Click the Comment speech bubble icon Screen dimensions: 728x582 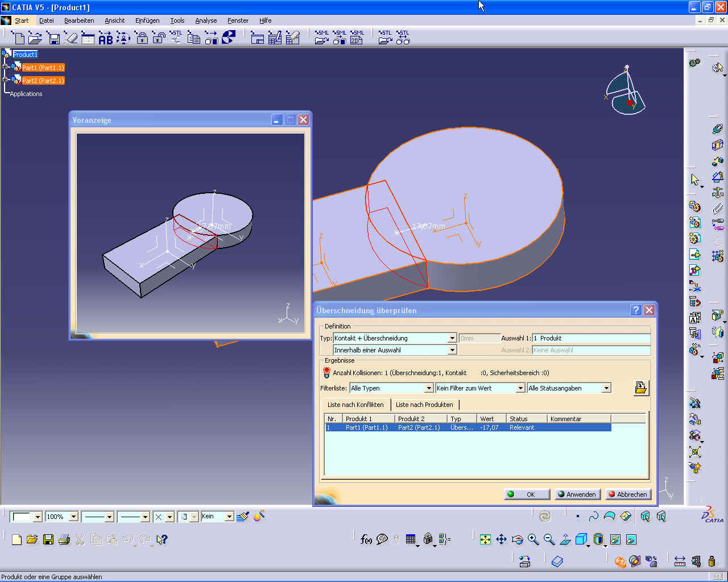(382, 539)
